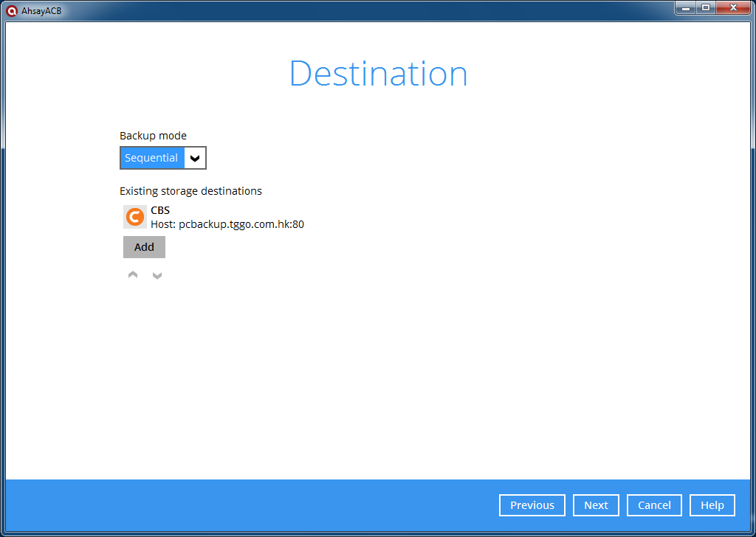Cancel the backup set wizard
The height and width of the screenshot is (537, 756).
tap(654, 505)
